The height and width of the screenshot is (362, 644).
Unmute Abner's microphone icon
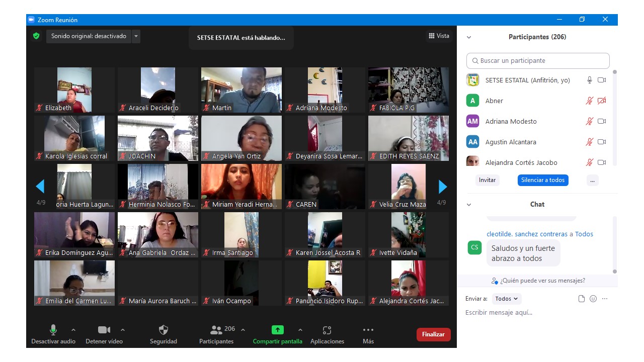590,101
